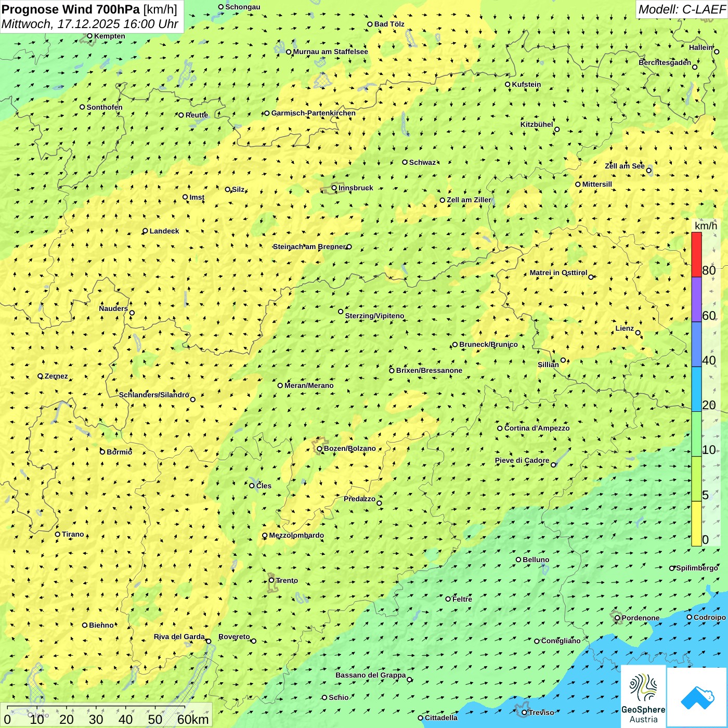The height and width of the screenshot is (728, 728).
Task: Click the 'Riva del Garda' label
Action: coord(179,636)
